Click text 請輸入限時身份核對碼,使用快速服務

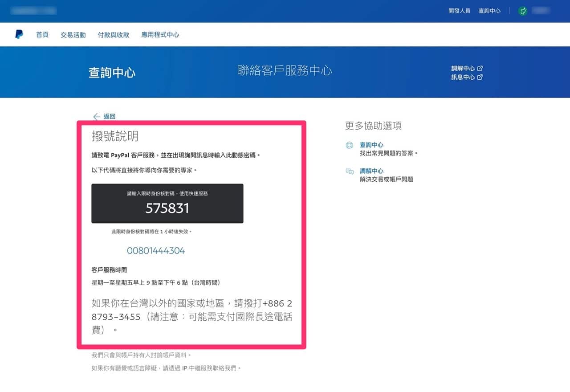tap(167, 193)
